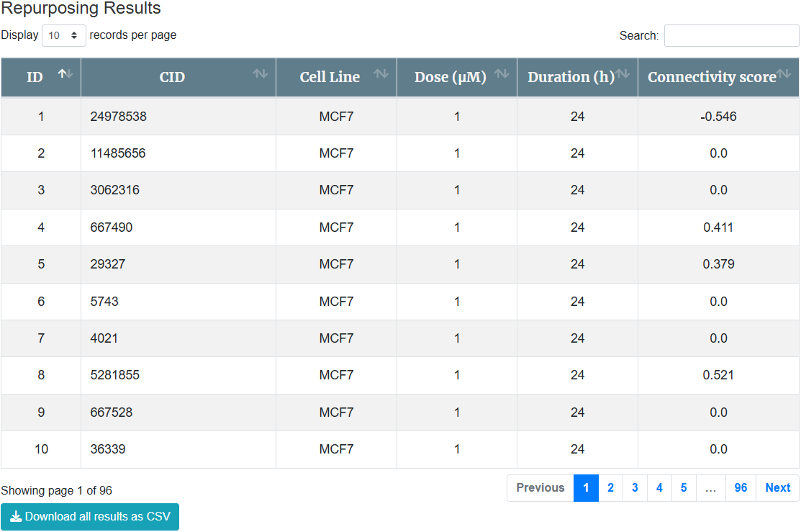Click the Duration (h) header text
Image resolution: width=801 pixels, height=532 pixels.
[x=571, y=77]
